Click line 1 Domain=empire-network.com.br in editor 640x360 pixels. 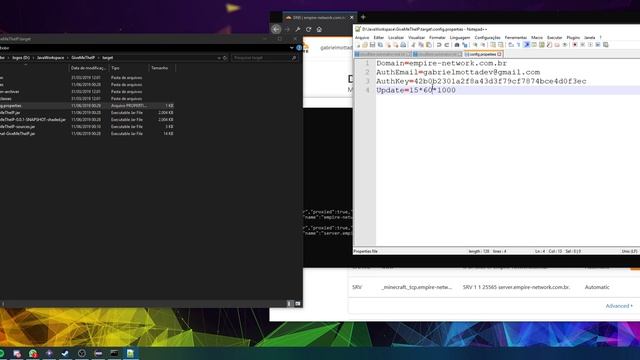(441, 63)
